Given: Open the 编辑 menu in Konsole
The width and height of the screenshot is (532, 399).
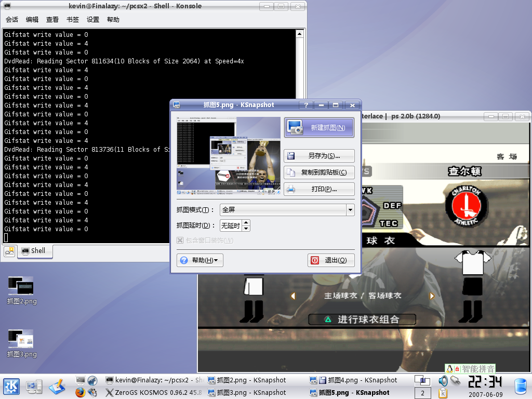Looking at the screenshot, I should (x=32, y=20).
